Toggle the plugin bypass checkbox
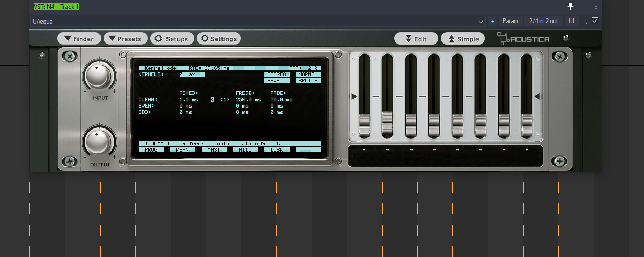 point(595,21)
